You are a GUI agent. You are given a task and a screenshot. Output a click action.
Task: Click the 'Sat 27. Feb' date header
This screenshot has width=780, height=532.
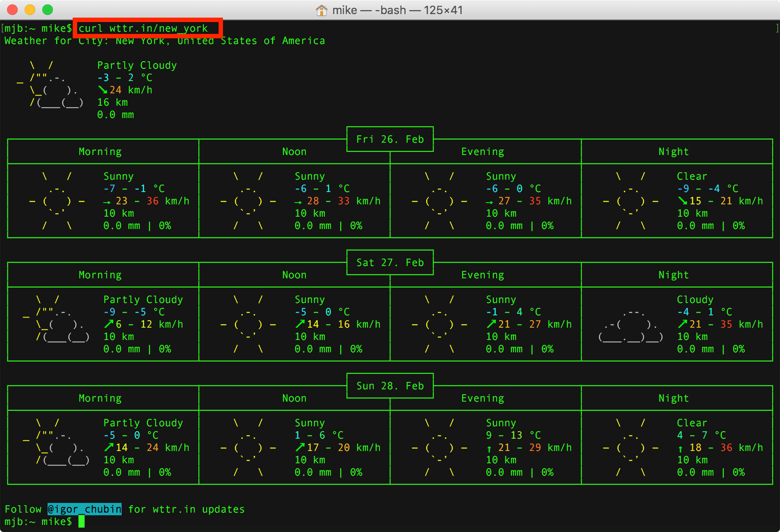point(390,263)
